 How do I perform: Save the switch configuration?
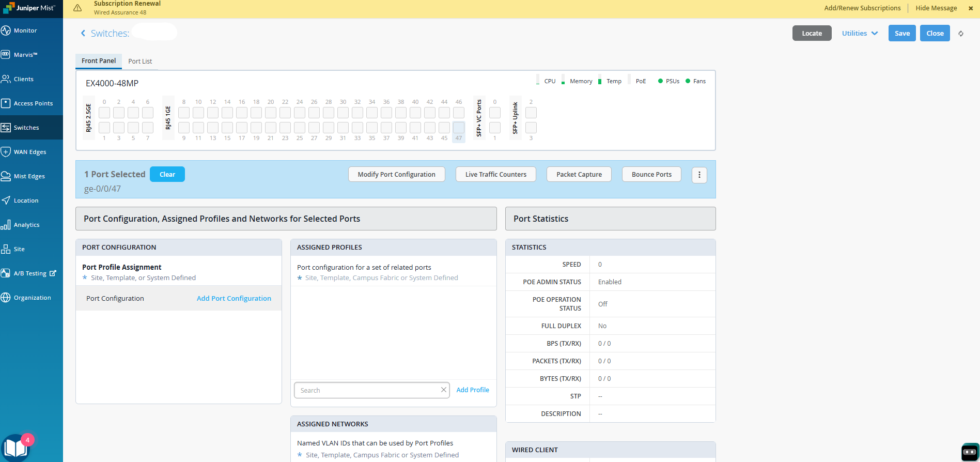[x=903, y=33]
